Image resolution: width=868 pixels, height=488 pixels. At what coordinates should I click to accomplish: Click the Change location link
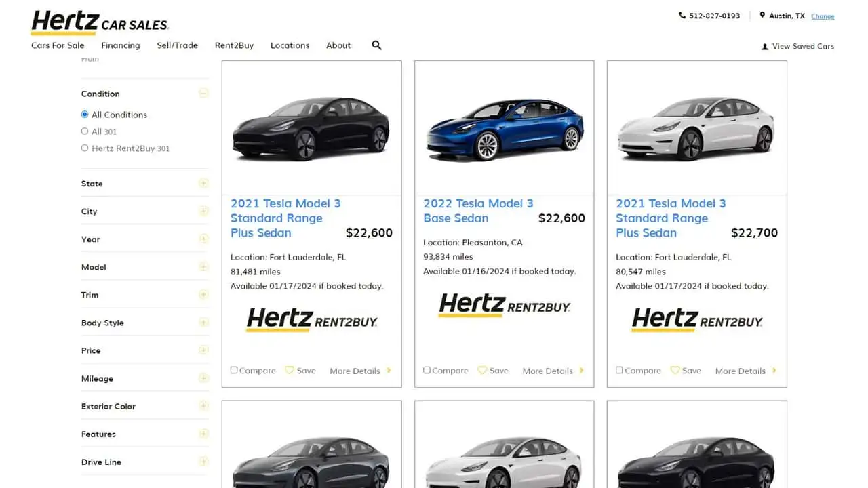(x=823, y=16)
